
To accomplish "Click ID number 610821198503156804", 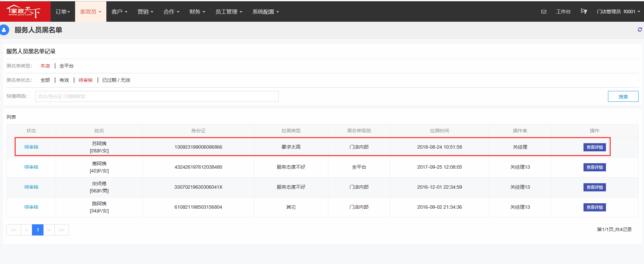I will [198, 207].
